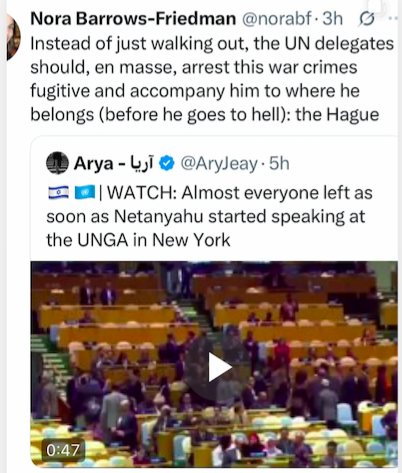This screenshot has width=402, height=473.
Task: Click the 0:47 video duration badge
Action: point(63,450)
